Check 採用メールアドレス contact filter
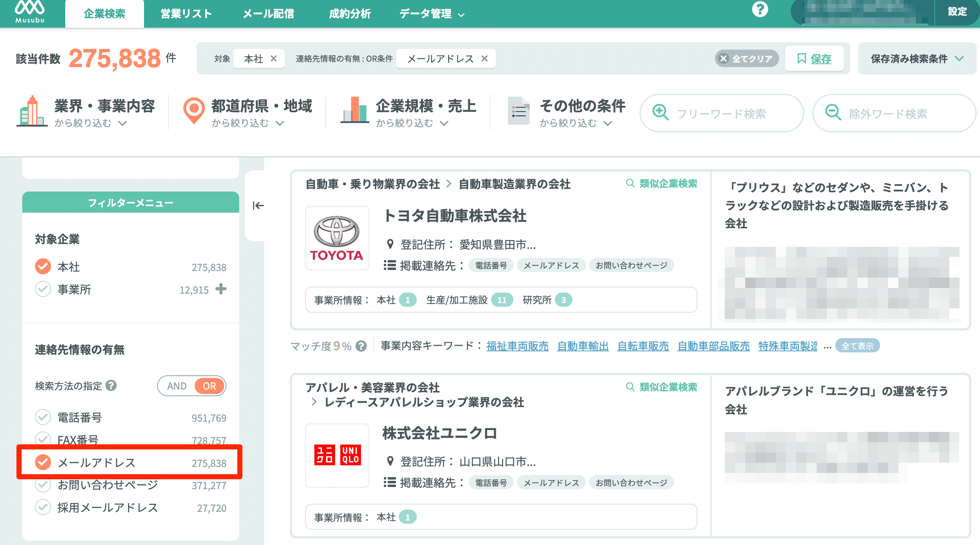 click(x=43, y=507)
